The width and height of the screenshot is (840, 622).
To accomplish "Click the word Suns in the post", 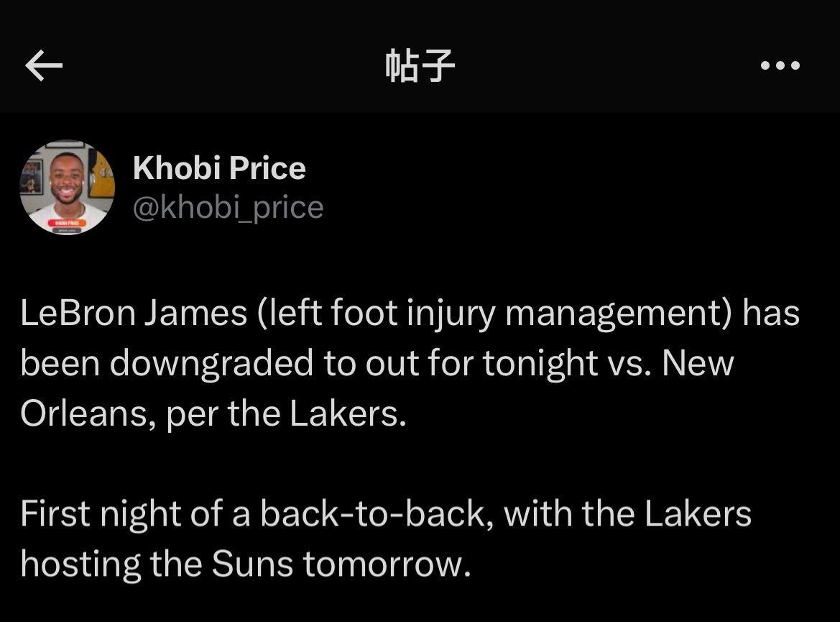I will click(x=252, y=564).
